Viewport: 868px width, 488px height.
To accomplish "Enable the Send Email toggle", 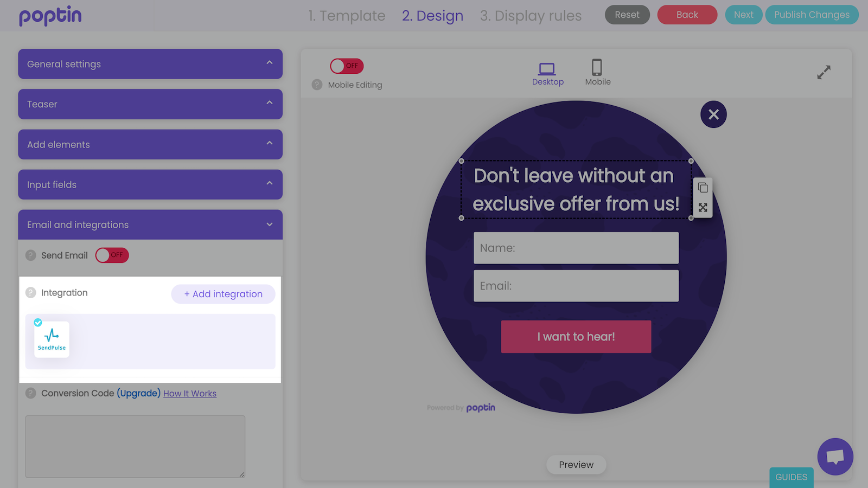I will [x=112, y=255].
